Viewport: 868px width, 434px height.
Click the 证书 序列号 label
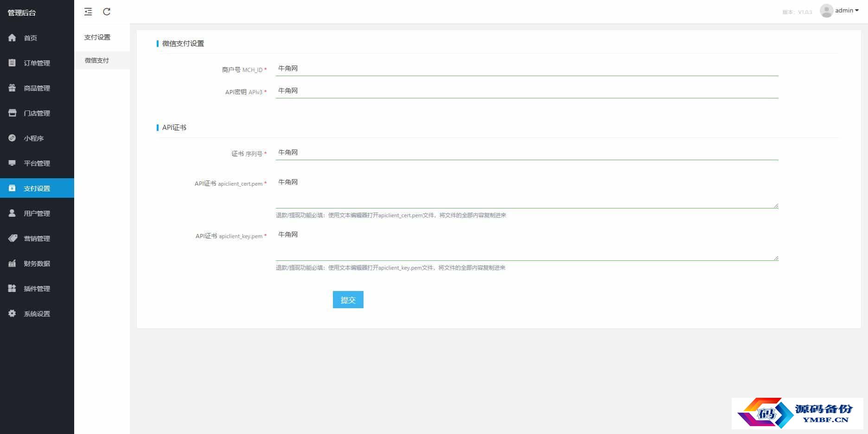click(x=249, y=154)
